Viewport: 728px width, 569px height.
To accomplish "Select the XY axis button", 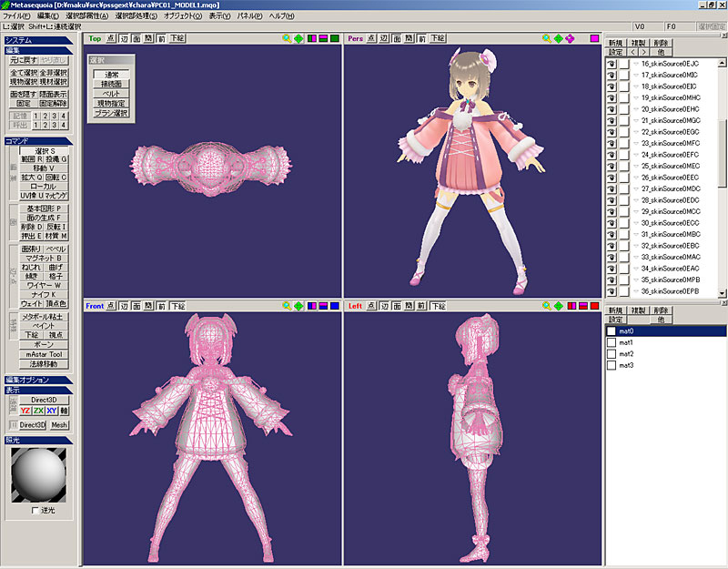I will [53, 411].
